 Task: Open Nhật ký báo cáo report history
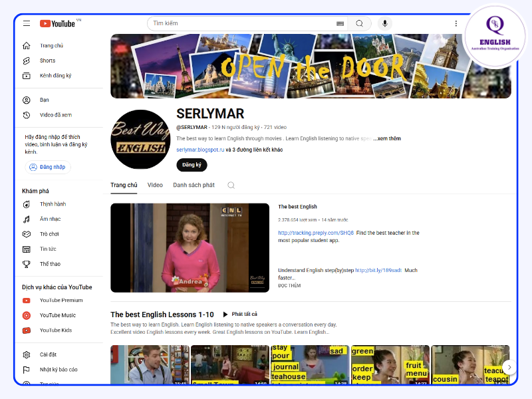[x=59, y=370]
